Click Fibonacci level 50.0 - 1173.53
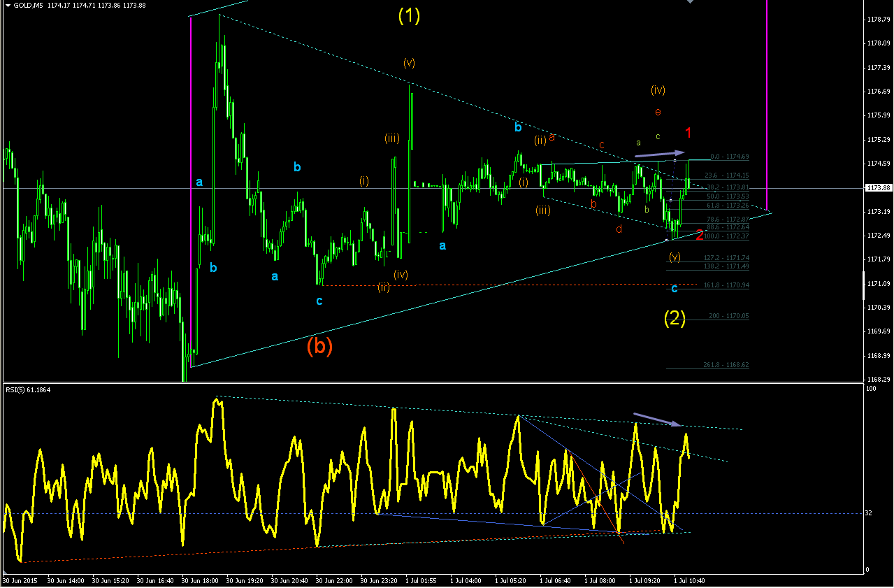894x588 pixels. (727, 196)
